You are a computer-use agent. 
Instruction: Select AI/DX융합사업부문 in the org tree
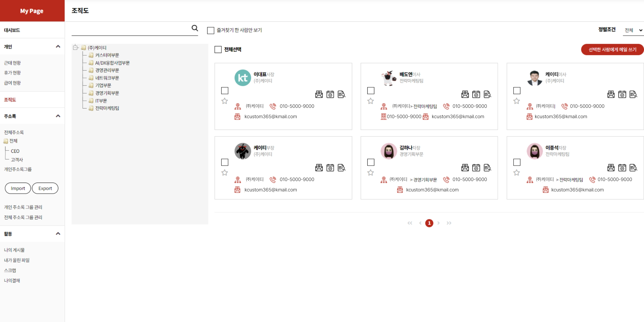click(112, 63)
